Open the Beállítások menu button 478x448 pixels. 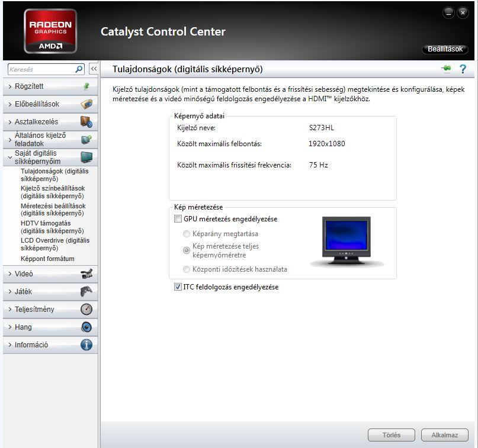[445, 49]
